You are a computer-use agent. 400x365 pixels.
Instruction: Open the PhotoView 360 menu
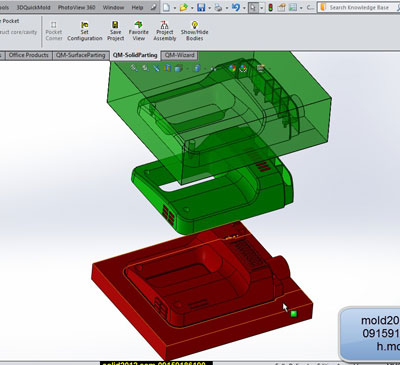tap(77, 7)
